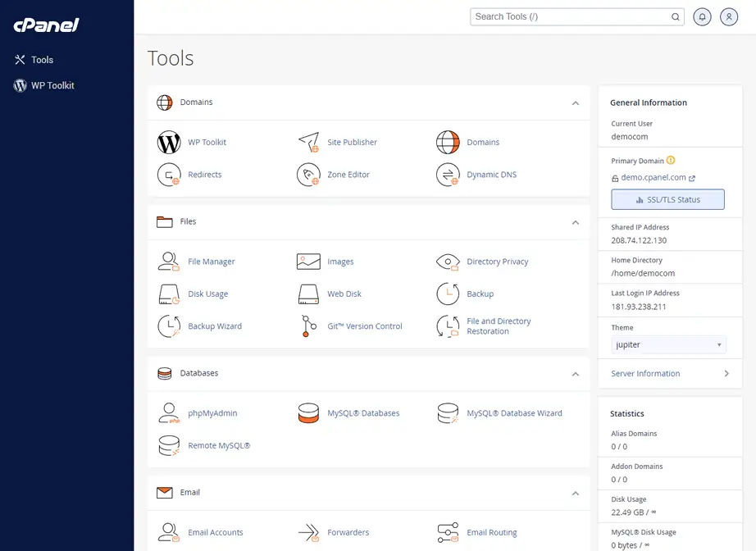Click the Git Version Control icon
Screen dimensions: 756x551
pyautogui.click(x=308, y=326)
